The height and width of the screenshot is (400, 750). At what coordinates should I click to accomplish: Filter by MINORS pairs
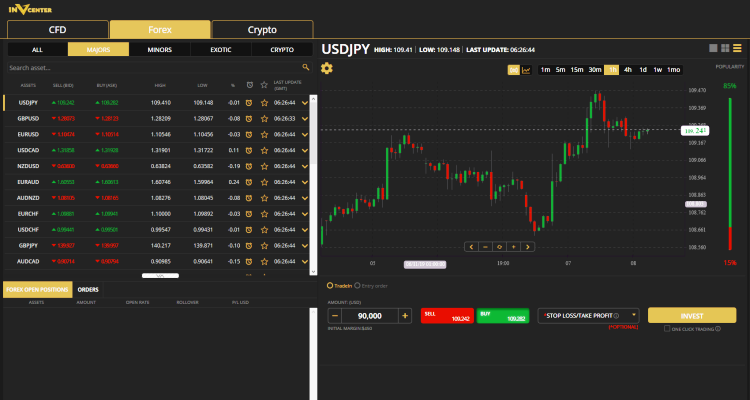pyautogui.click(x=160, y=49)
